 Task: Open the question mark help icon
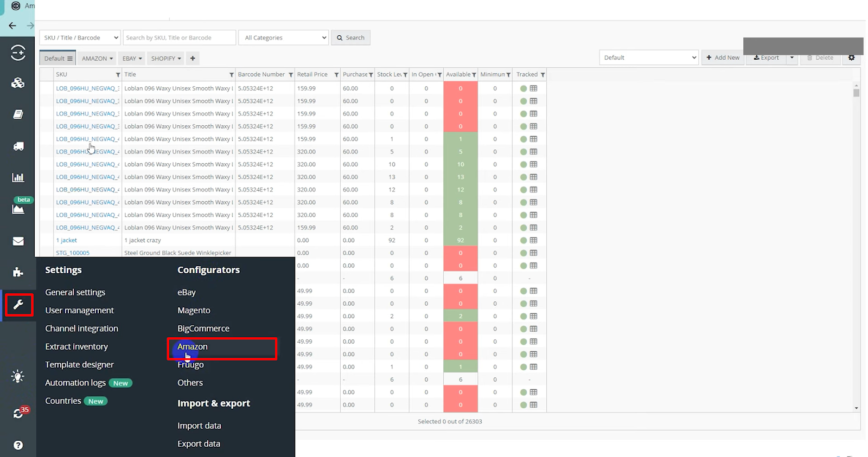pos(18,445)
